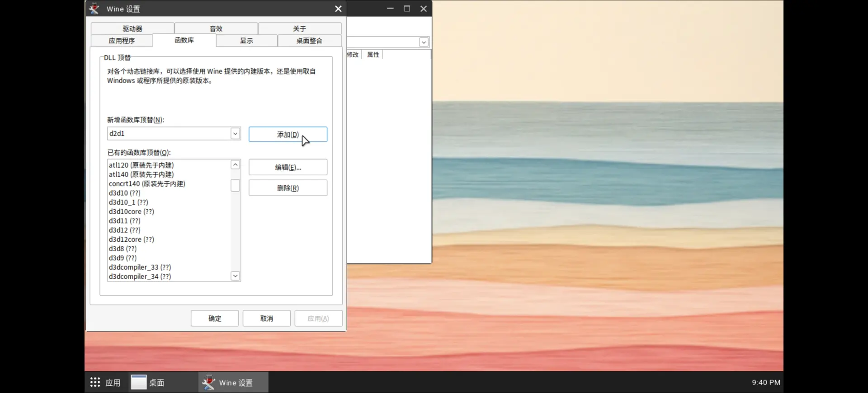Click the 删除(R) button
This screenshot has height=393, width=868.
point(288,188)
